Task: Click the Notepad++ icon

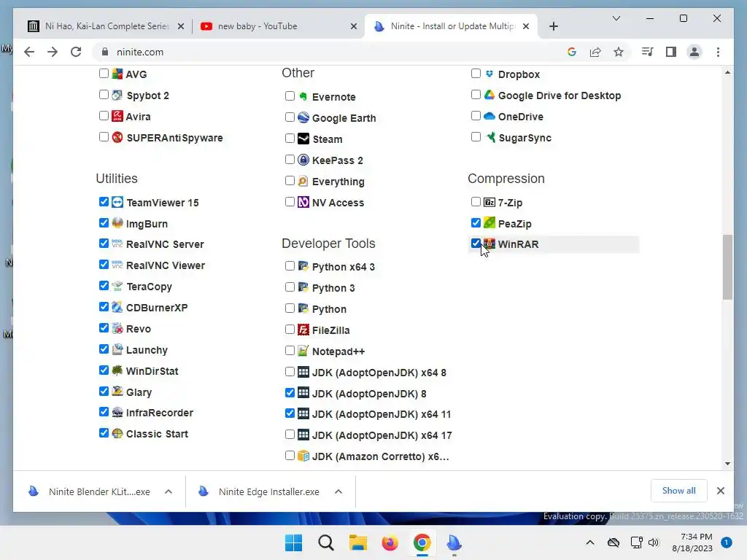Action: [303, 351]
